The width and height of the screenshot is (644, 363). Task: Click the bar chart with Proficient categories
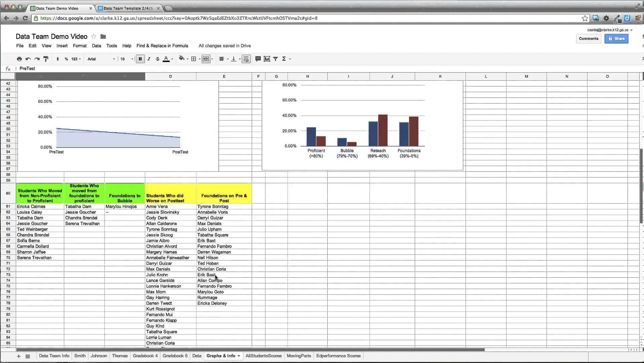[362, 125]
